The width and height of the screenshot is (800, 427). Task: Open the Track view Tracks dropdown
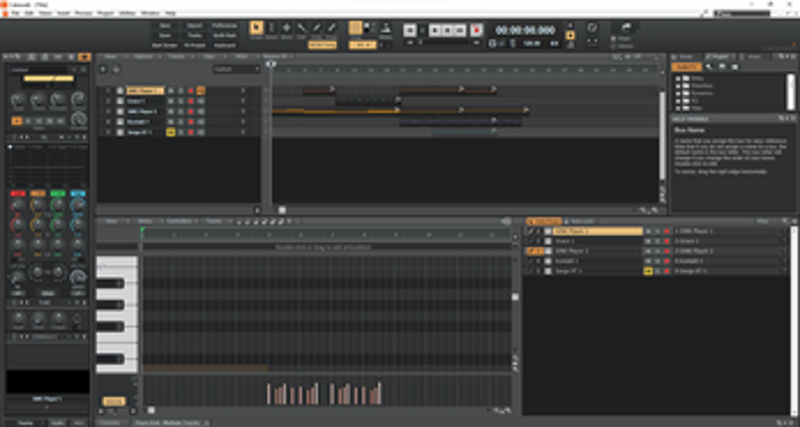[177, 57]
